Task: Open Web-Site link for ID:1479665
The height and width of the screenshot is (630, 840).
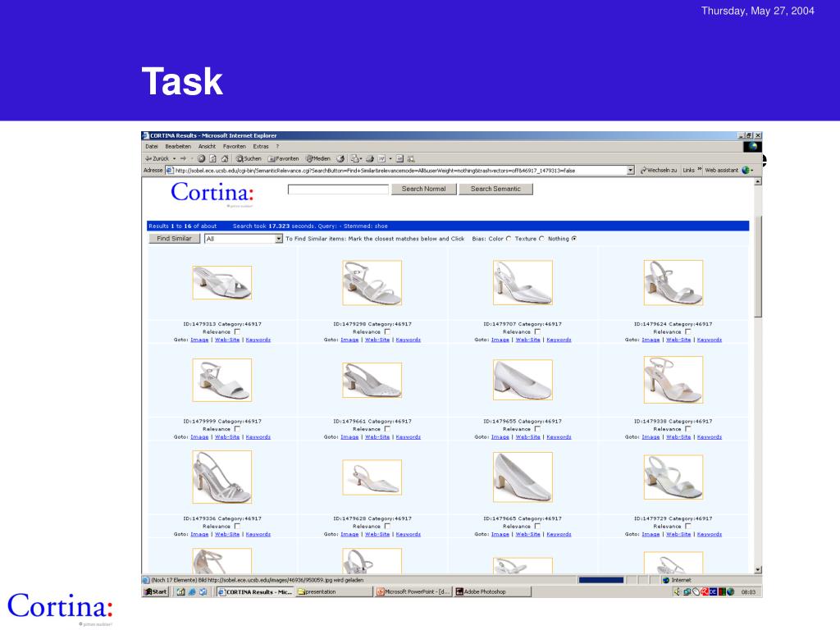Action: [x=527, y=534]
